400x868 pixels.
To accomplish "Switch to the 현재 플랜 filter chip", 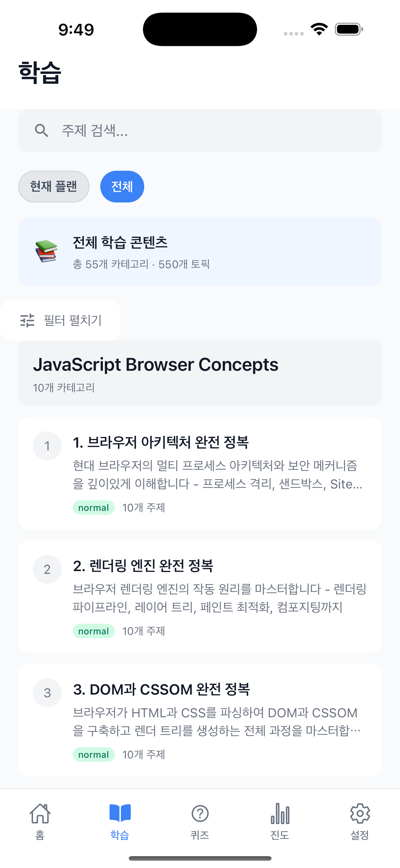I will point(54,187).
